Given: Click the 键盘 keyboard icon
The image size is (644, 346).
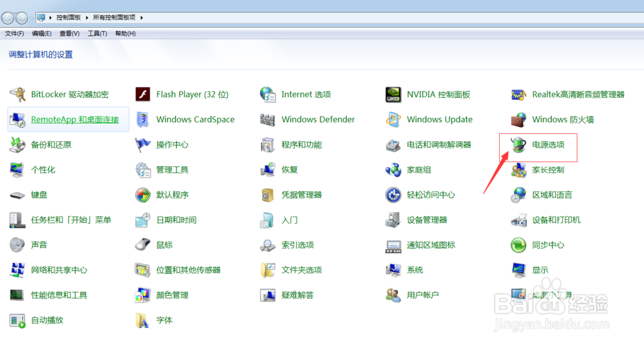Looking at the screenshot, I should click(17, 195).
